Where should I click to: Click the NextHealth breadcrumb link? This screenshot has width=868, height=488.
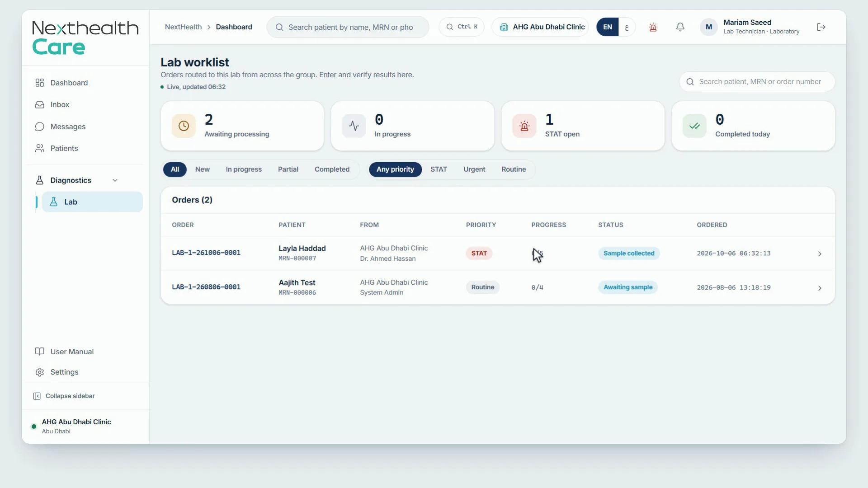183,27
